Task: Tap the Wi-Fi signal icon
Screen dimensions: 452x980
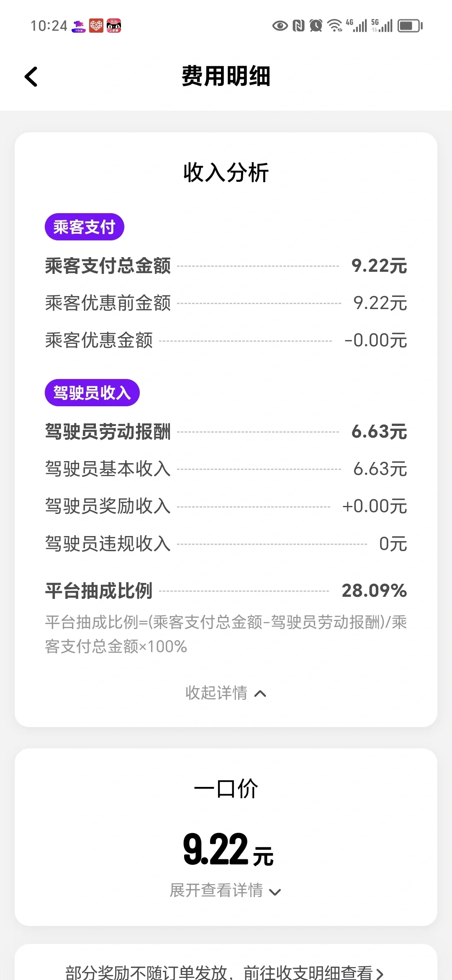Action: [335, 26]
